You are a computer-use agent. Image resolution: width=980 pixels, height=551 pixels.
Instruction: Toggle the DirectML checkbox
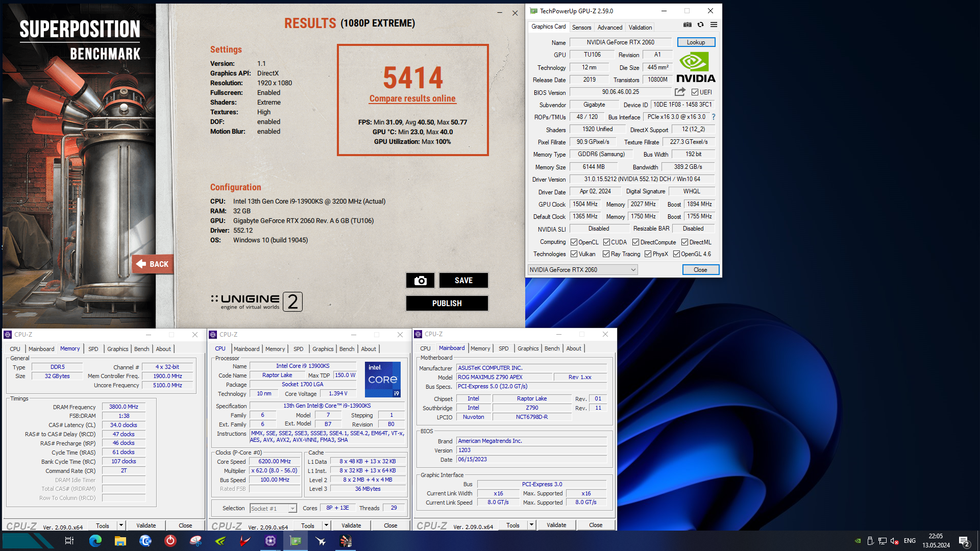click(x=684, y=242)
